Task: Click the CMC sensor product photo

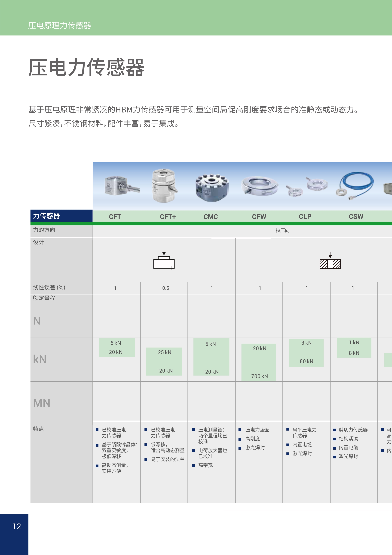Action: tap(212, 188)
